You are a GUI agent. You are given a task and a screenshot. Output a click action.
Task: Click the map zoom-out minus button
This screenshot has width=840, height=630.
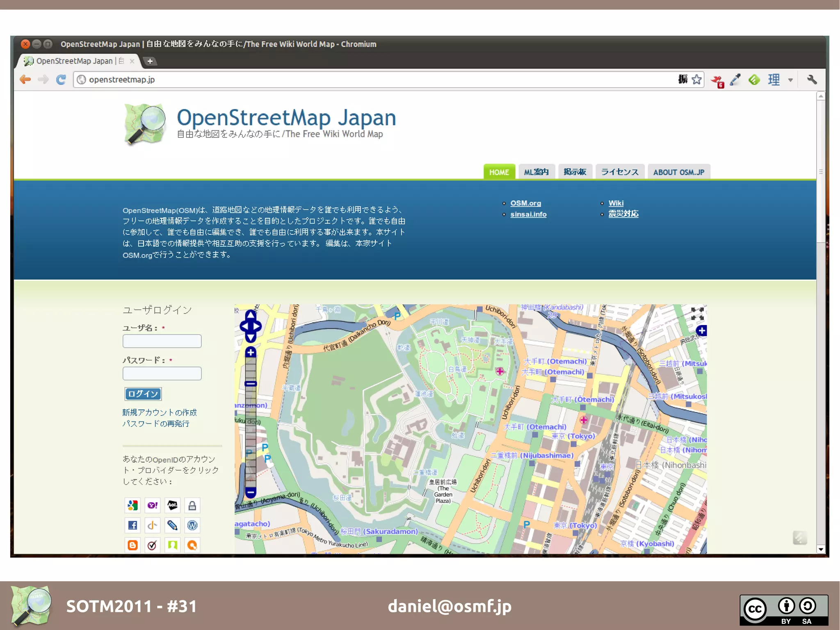251,491
